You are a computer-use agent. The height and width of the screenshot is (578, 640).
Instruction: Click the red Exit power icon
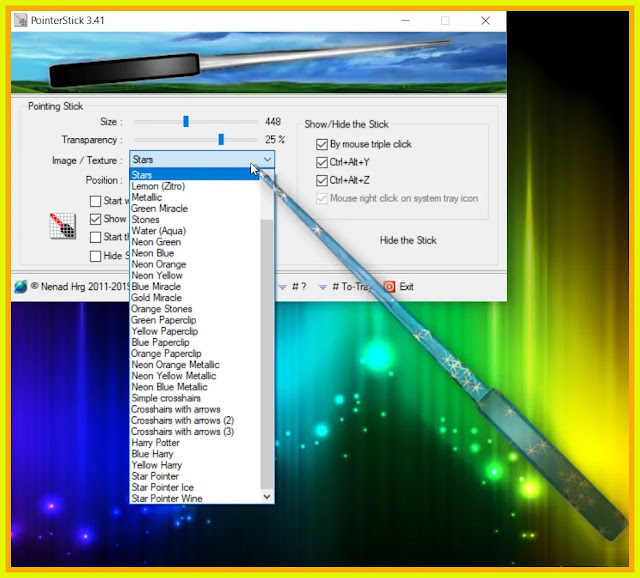389,287
